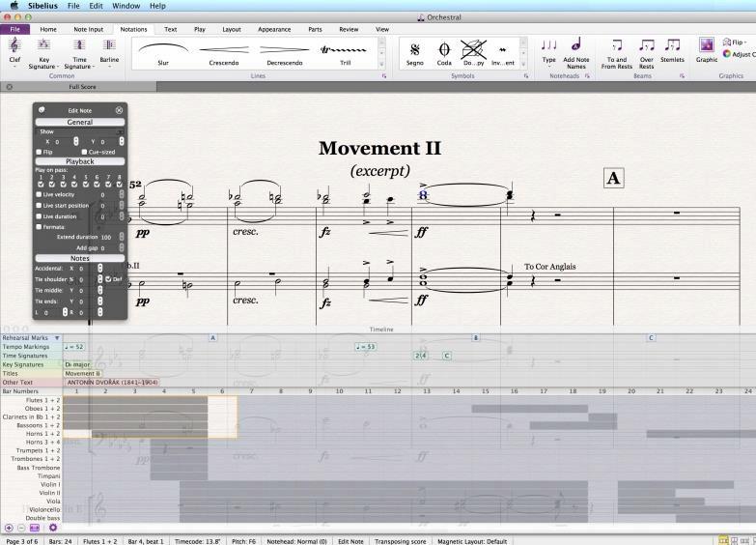Insert the Do not copy symbol
The height and width of the screenshot is (545, 756).
473,53
